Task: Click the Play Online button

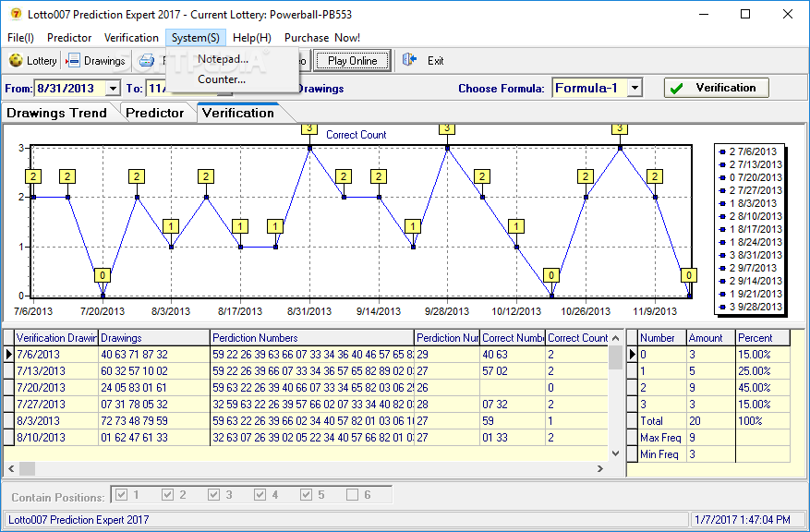Action: 352,60
